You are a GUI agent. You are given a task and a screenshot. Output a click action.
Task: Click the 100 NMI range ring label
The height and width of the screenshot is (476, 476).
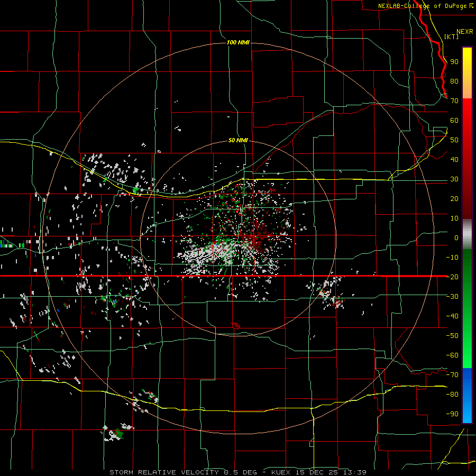[238, 42]
